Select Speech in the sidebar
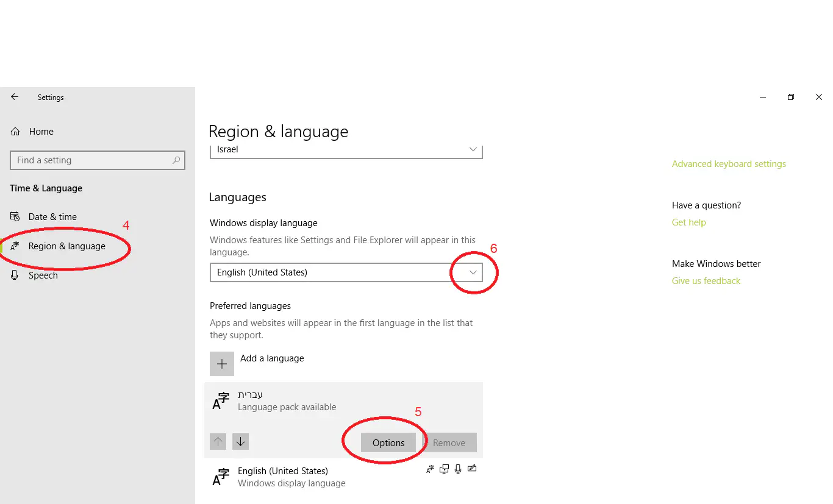Image resolution: width=833 pixels, height=504 pixels. (43, 275)
